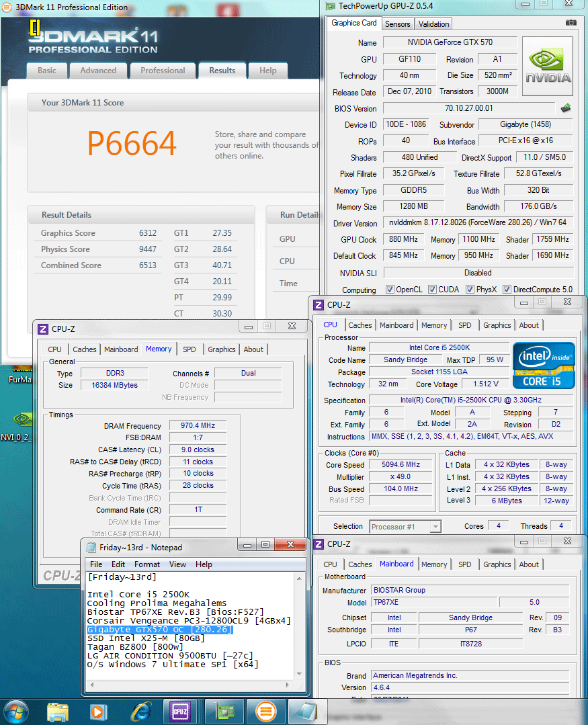588x725 pixels.
Task: Switch to the Sensors tab in GPU-Z
Action: (x=398, y=24)
